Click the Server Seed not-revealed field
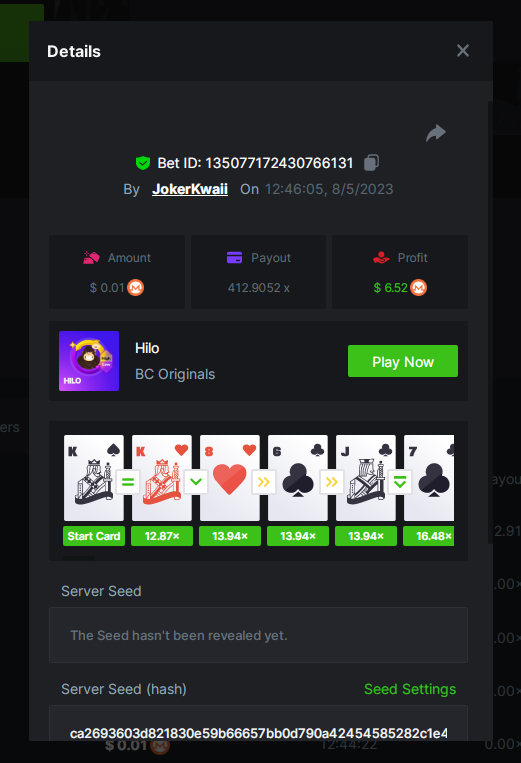521x763 pixels. (258, 635)
